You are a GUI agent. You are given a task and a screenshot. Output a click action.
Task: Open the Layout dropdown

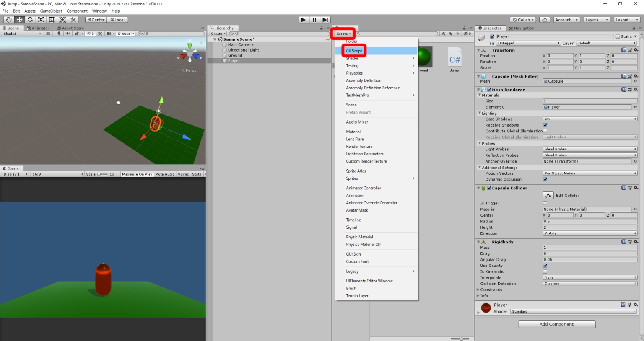point(626,20)
